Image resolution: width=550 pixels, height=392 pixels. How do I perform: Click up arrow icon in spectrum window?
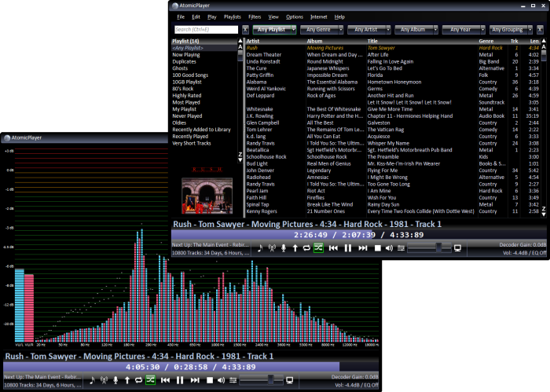[127, 380]
